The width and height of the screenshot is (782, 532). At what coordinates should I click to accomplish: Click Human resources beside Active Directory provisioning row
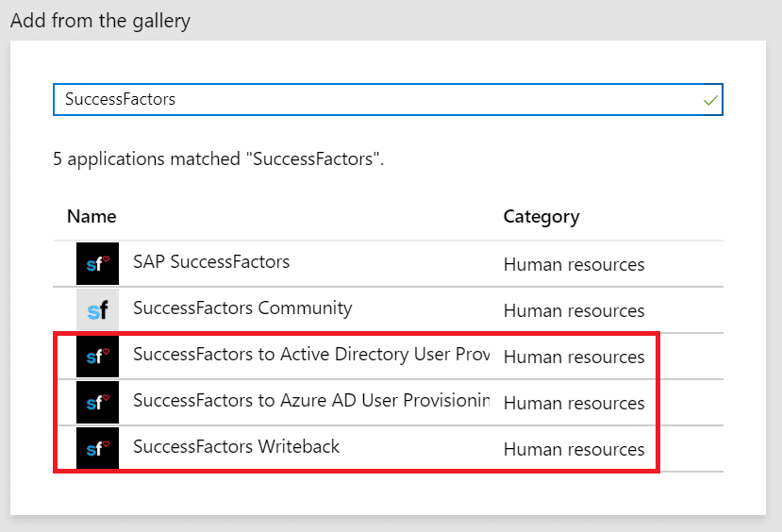(x=574, y=357)
